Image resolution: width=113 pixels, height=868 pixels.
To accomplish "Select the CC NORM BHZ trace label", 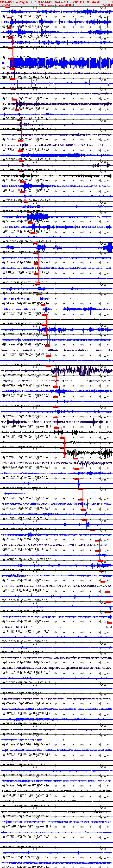I will [26, 108].
